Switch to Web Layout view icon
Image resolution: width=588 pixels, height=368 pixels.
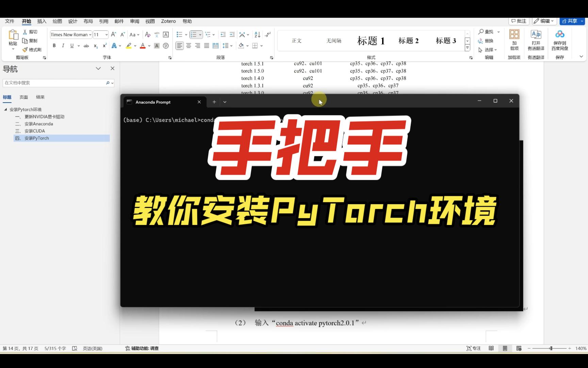tap(519, 348)
